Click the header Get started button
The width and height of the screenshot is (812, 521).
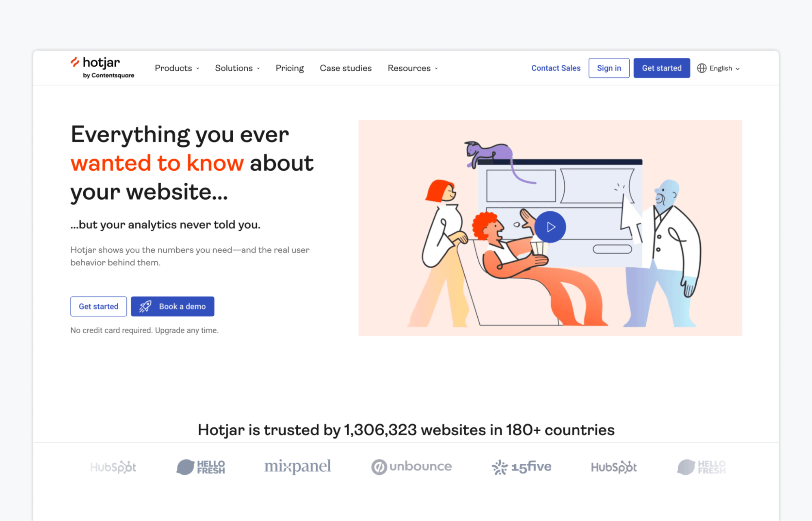[x=662, y=68]
